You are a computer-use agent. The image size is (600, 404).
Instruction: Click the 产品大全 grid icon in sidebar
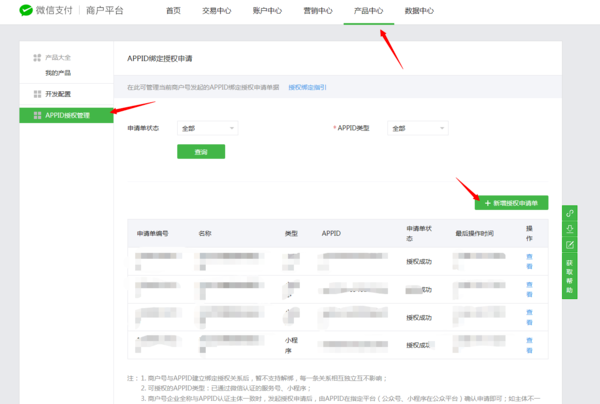coord(37,58)
